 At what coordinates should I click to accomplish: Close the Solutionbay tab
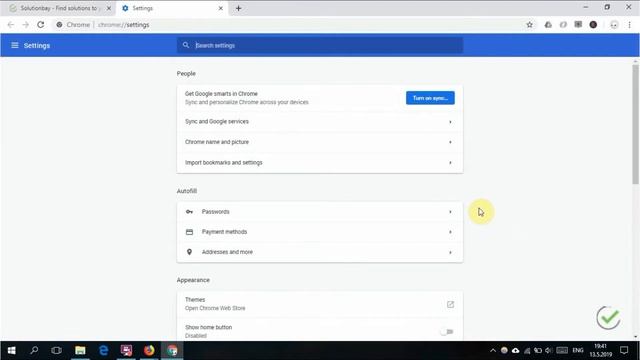pyautogui.click(x=109, y=8)
